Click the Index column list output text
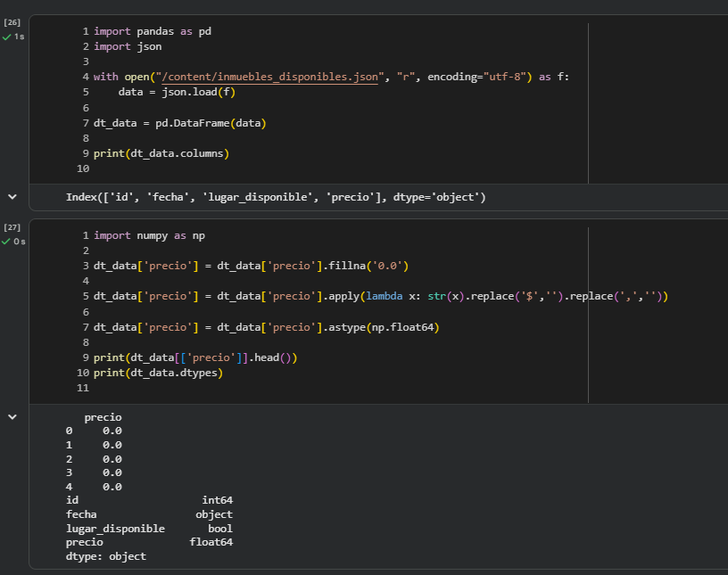The image size is (728, 575). pyautogui.click(x=276, y=197)
